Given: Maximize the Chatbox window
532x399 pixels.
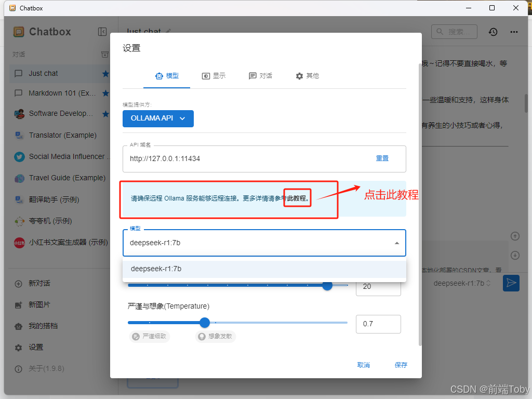Looking at the screenshot, I should tap(492, 8).
